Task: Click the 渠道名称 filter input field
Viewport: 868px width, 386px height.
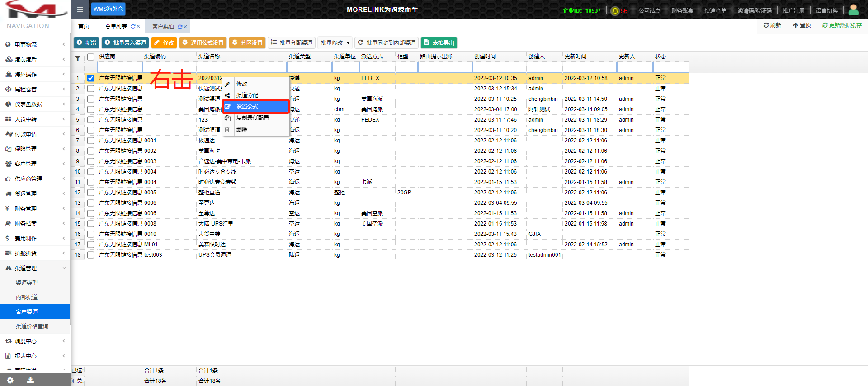Action: [x=241, y=67]
